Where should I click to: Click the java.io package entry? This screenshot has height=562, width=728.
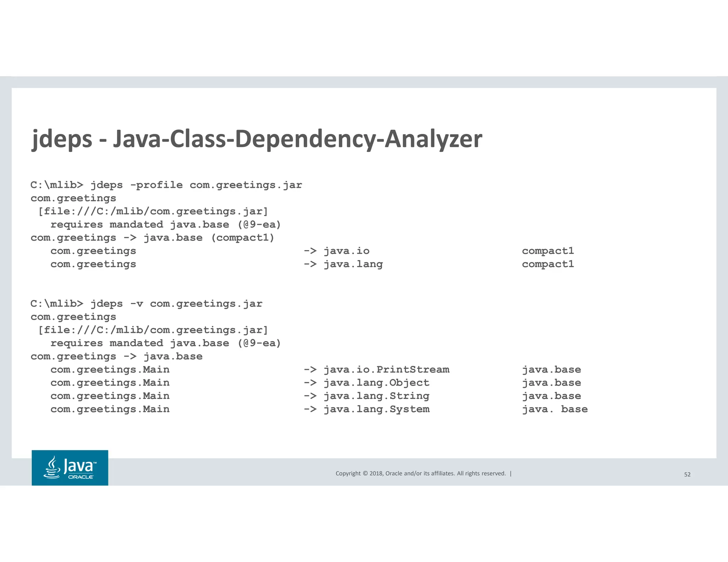[346, 251]
